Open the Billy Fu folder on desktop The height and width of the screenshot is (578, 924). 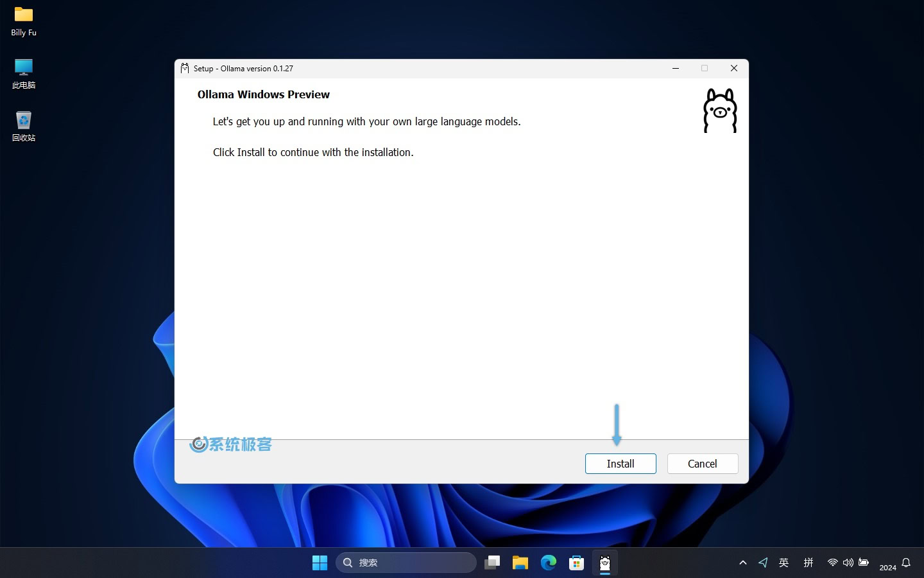(24, 22)
